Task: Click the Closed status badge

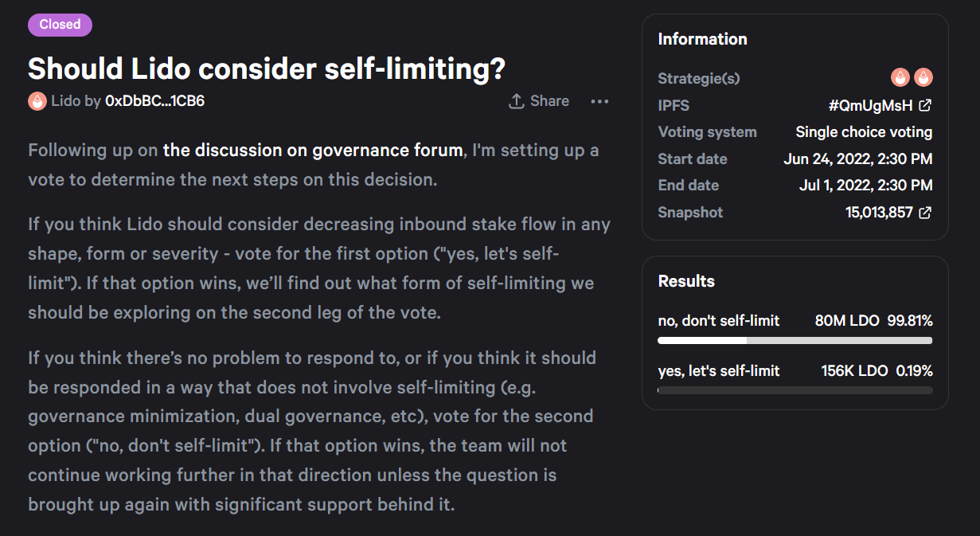Action: 60,25
